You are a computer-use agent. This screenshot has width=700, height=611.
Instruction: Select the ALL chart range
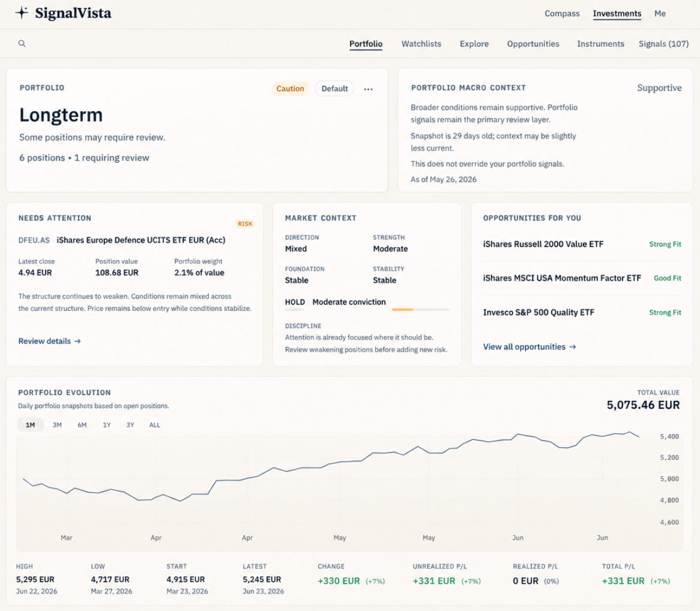click(154, 425)
